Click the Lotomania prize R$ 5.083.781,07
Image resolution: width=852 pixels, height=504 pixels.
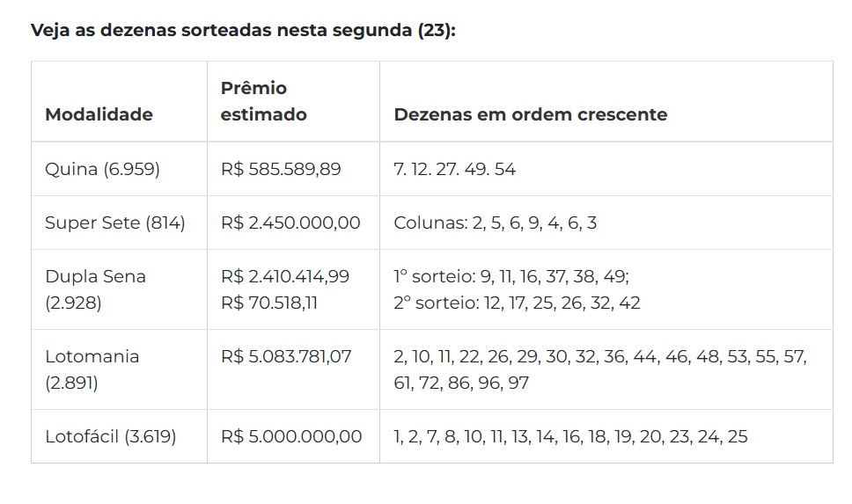tap(286, 356)
